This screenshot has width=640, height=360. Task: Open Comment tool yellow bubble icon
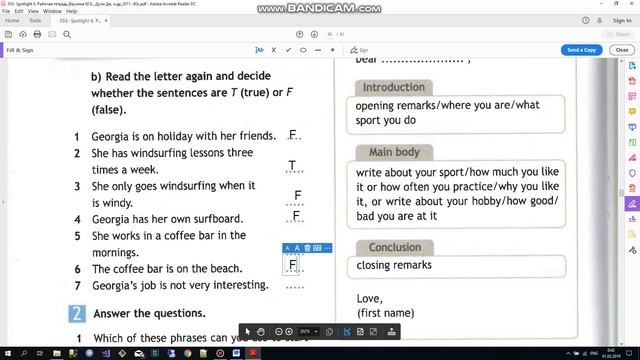click(632, 111)
